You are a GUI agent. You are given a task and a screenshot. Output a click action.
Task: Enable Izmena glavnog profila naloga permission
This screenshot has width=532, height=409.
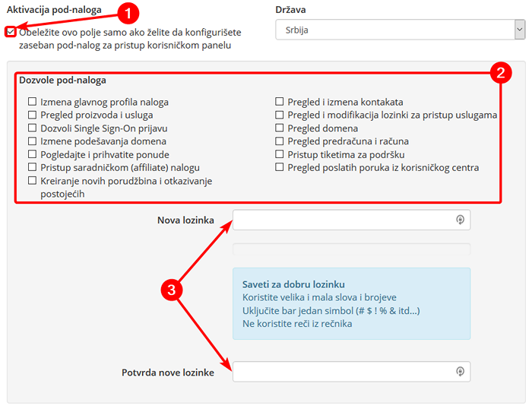click(32, 101)
